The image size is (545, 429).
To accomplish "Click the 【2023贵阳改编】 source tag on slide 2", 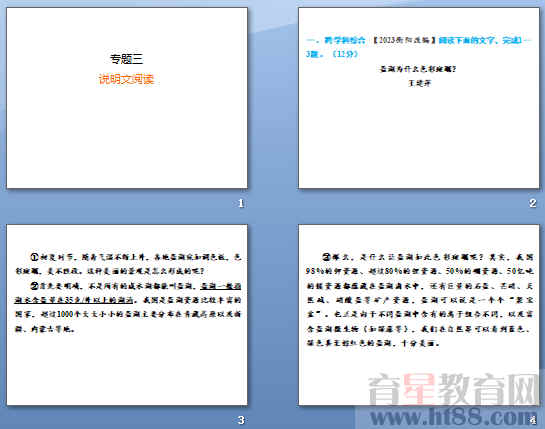I will pos(404,40).
